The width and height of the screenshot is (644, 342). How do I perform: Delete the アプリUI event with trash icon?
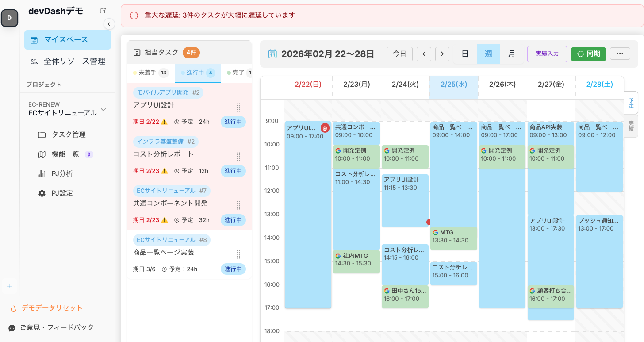tap(325, 128)
